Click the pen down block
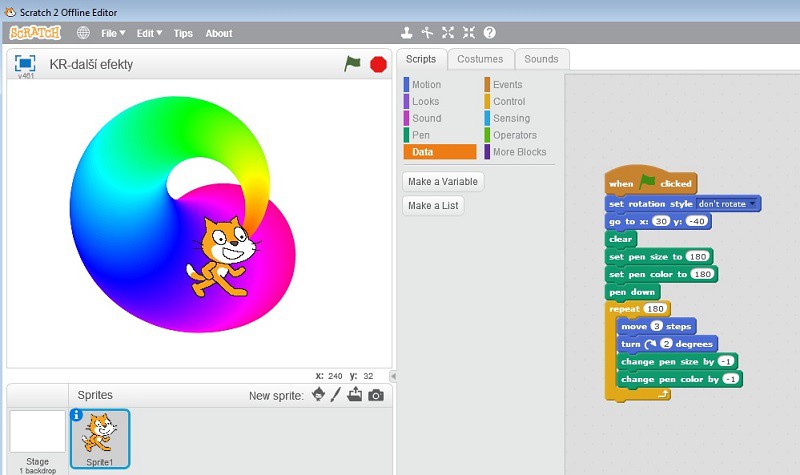 pos(632,292)
